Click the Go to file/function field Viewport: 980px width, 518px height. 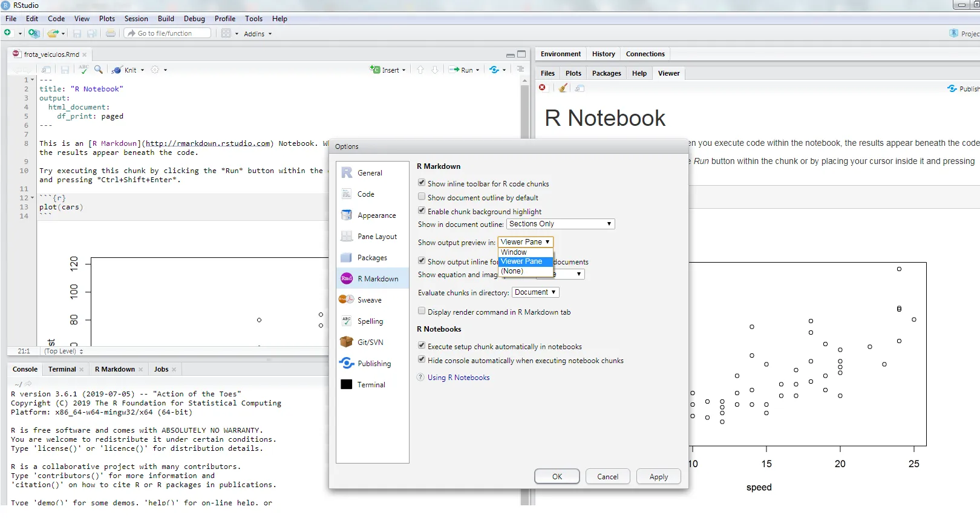click(x=168, y=33)
